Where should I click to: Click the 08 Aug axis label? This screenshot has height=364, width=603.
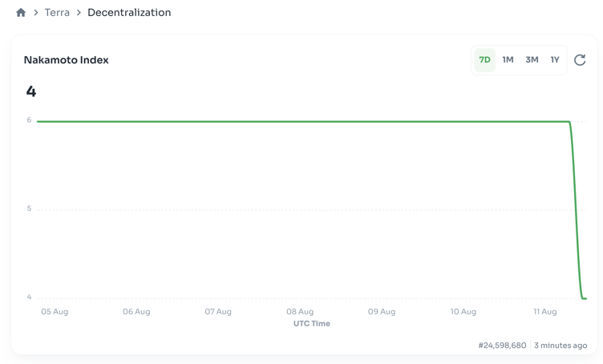300,312
